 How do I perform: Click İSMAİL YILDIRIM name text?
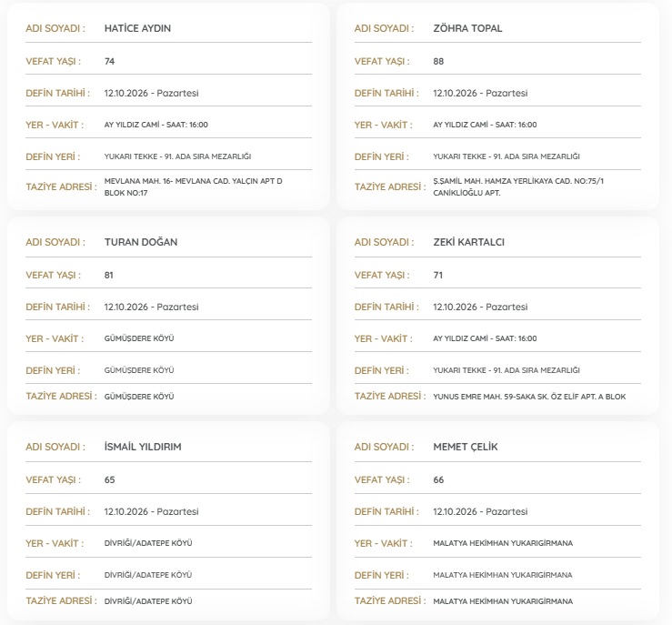tap(143, 447)
